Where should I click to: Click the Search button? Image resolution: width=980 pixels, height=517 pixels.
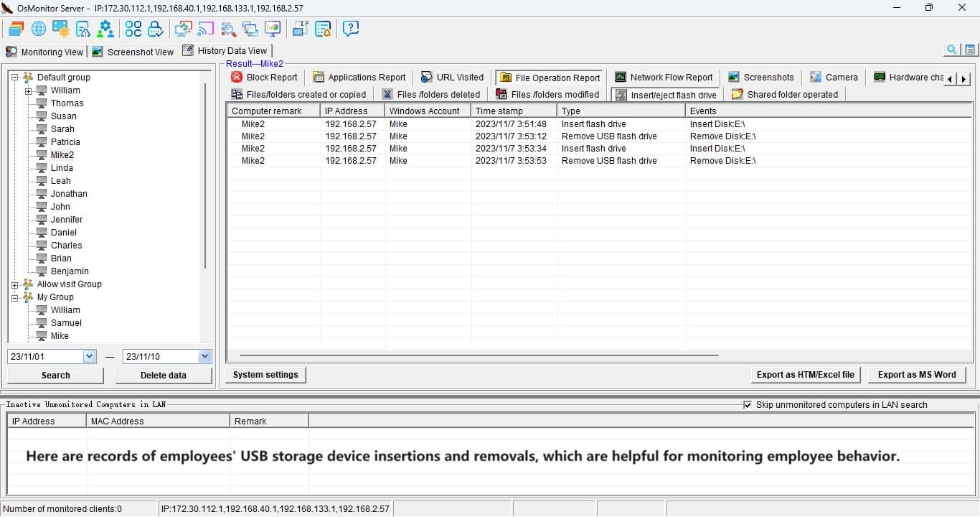pyautogui.click(x=55, y=375)
